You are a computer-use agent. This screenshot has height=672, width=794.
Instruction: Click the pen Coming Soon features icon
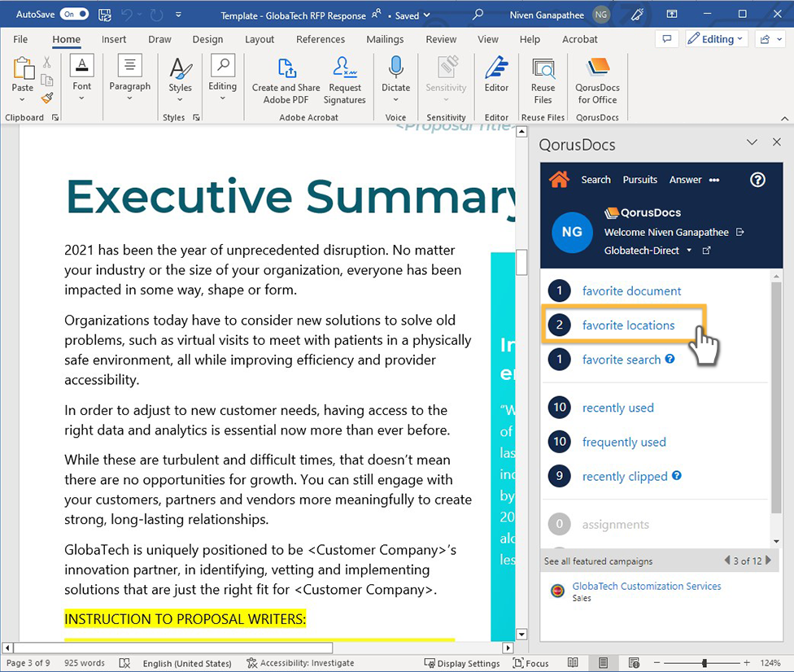(638, 15)
